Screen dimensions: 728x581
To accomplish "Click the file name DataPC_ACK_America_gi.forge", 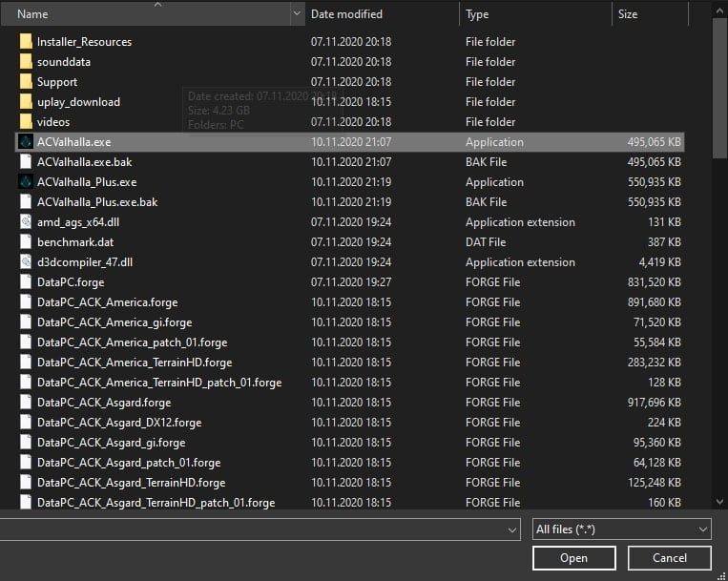I will coord(114,322).
